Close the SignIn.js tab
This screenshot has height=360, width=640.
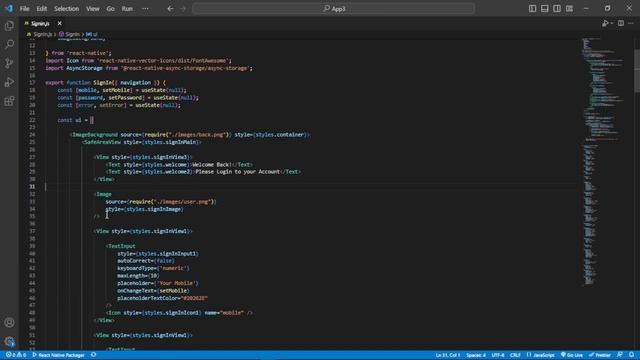(60, 24)
